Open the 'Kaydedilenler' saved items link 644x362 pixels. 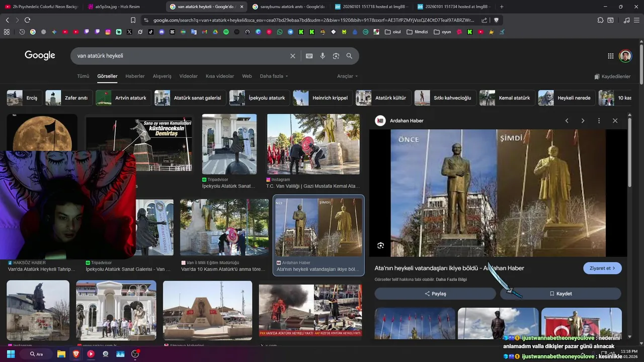coord(612,76)
